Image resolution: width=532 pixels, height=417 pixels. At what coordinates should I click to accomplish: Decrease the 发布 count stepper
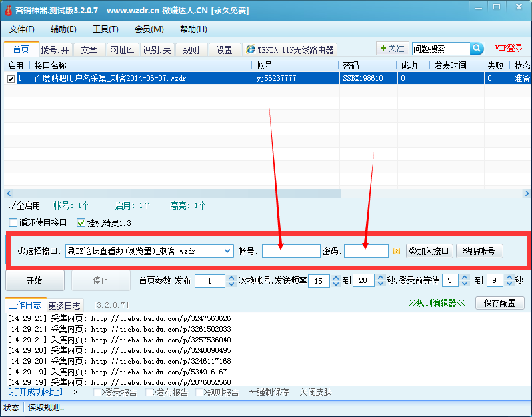pos(231,284)
